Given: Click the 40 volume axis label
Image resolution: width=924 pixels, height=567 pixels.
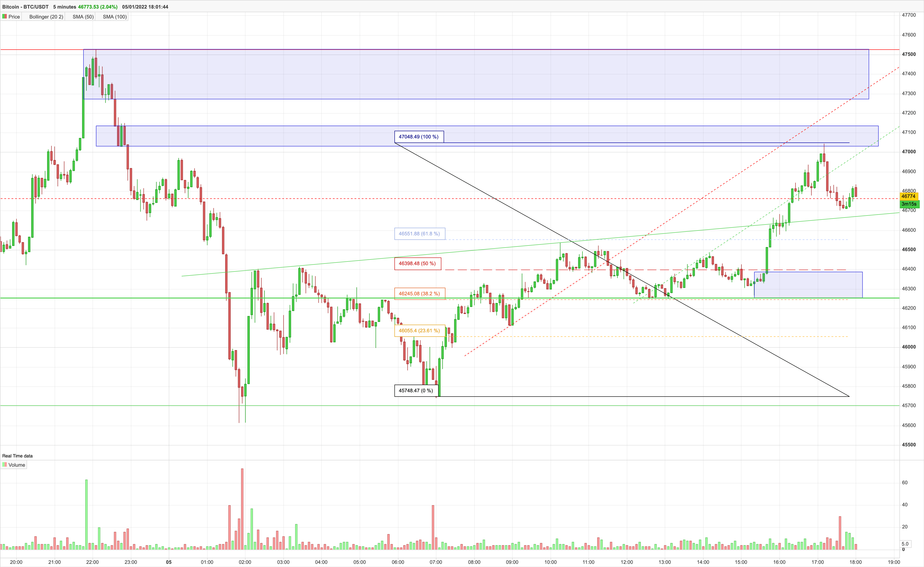Looking at the screenshot, I should point(905,505).
